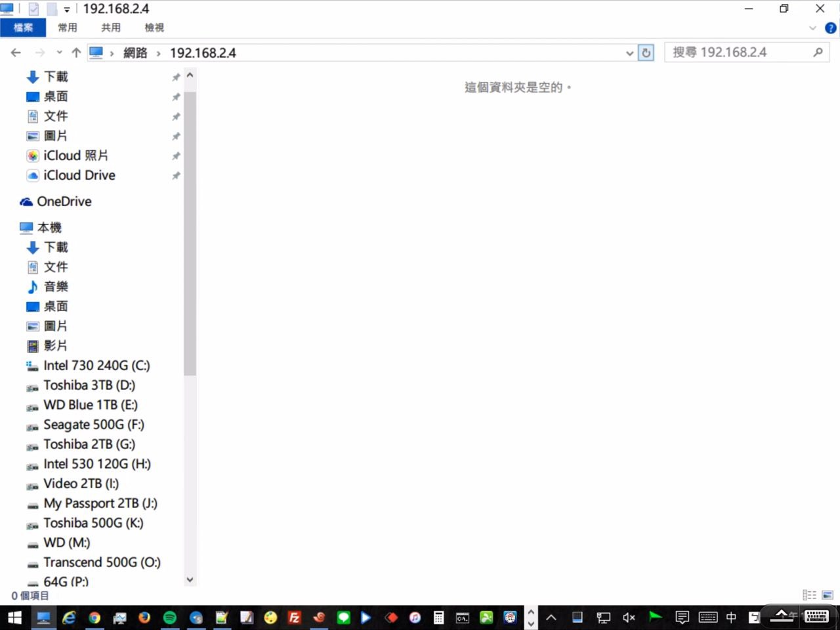Launch Firefox from the taskbar
The width and height of the screenshot is (840, 630).
(144, 618)
